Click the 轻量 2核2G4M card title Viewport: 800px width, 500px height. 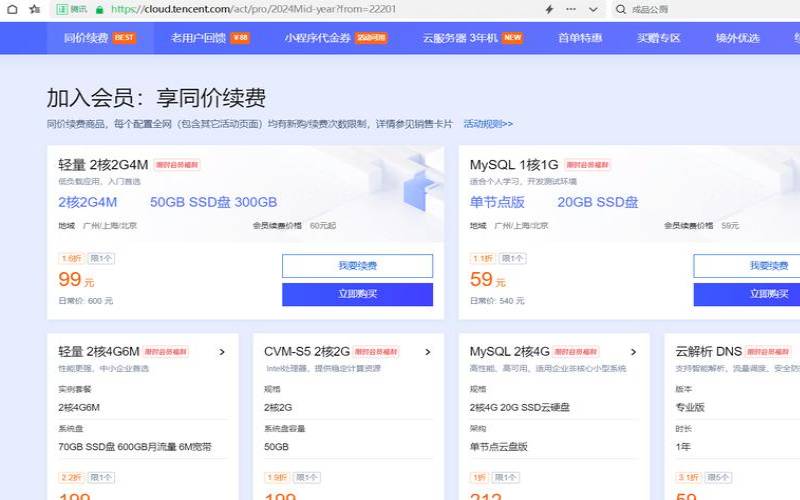coord(103,165)
